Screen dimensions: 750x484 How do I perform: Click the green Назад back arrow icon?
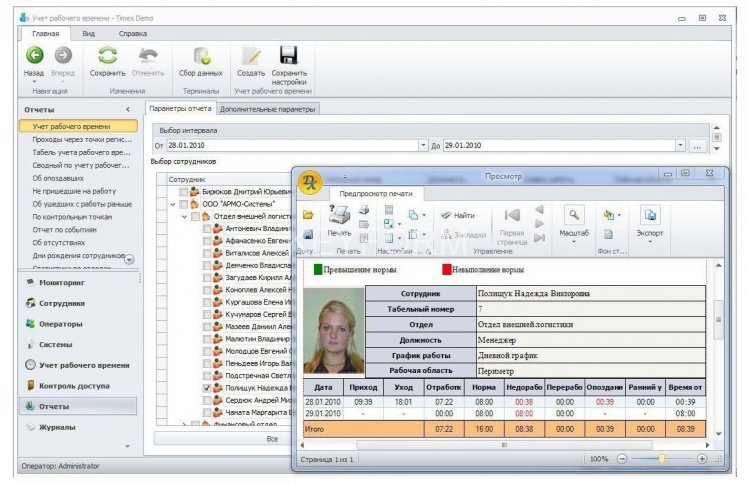tap(33, 56)
